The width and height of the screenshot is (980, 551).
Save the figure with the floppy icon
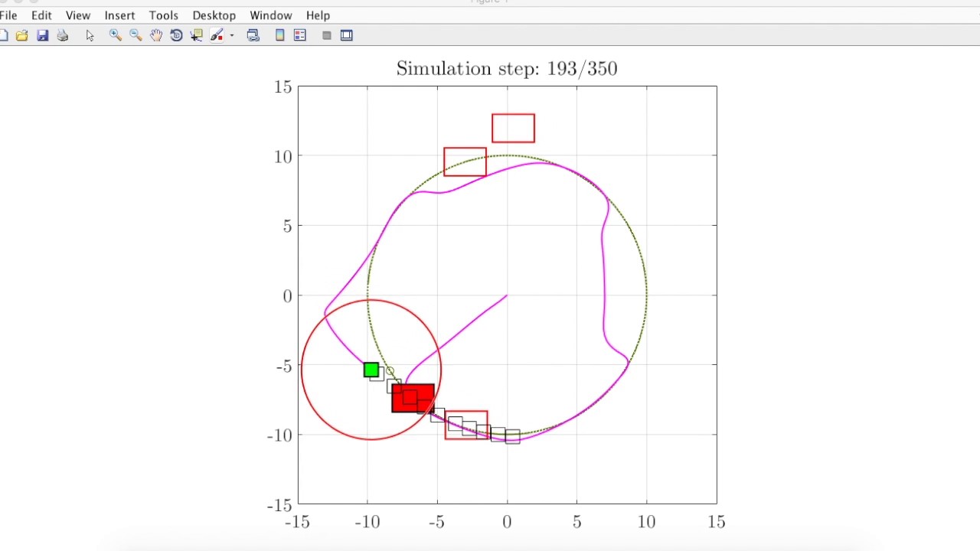pyautogui.click(x=43, y=35)
